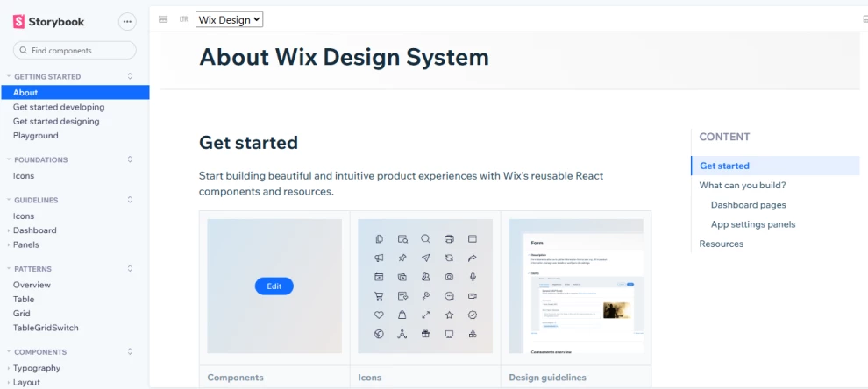Image resolution: width=868 pixels, height=389 pixels.
Task: Click the shopping cart icon in icons grid
Action: (379, 296)
